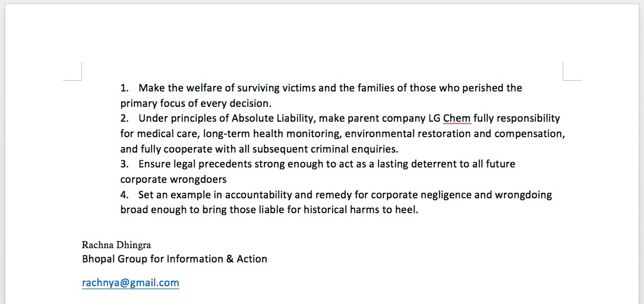Select list number "1." before "Make the welfare"
The height and width of the screenshot is (304, 644).
point(124,88)
